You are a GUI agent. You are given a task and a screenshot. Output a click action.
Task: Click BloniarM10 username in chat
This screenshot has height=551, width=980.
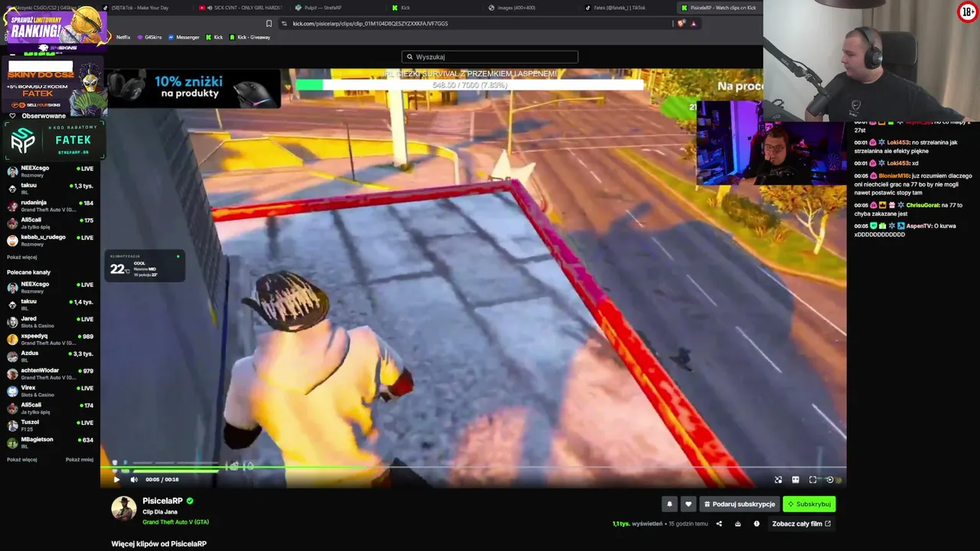893,176
